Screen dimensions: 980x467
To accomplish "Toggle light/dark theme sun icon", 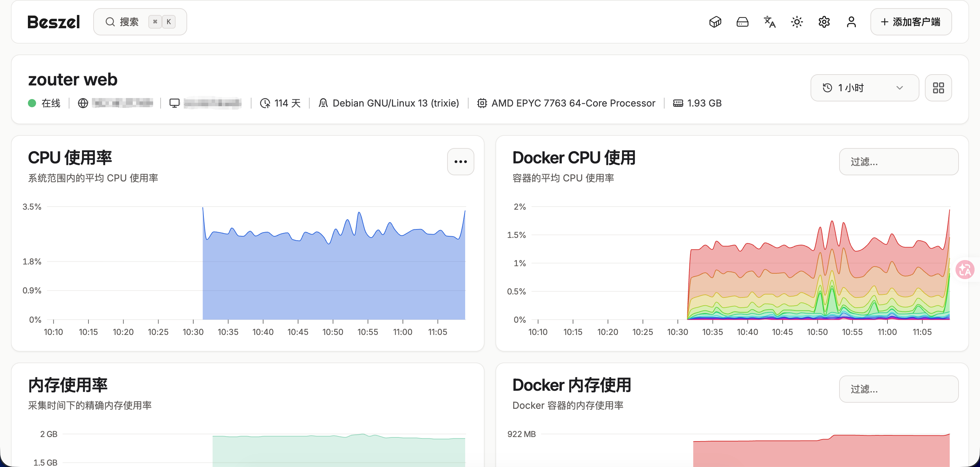I will pyautogui.click(x=797, y=22).
